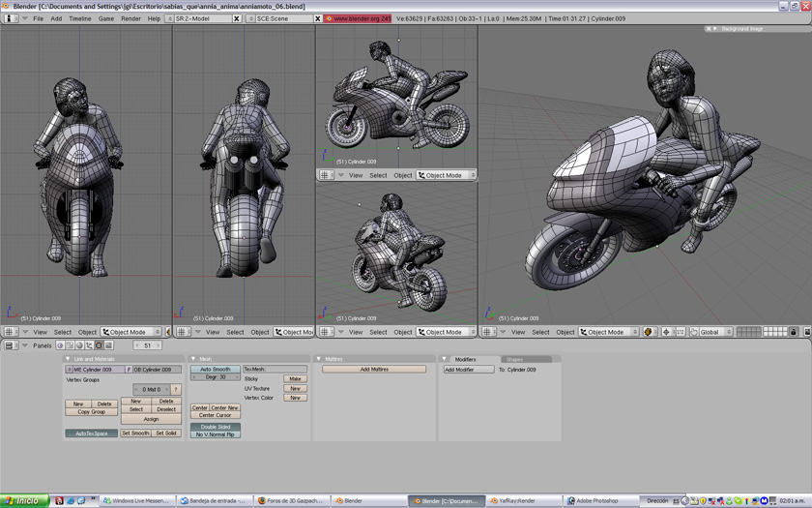Screen dimensions: 812x508
Task: Collapse the Link and Materials panel
Action: (68, 359)
